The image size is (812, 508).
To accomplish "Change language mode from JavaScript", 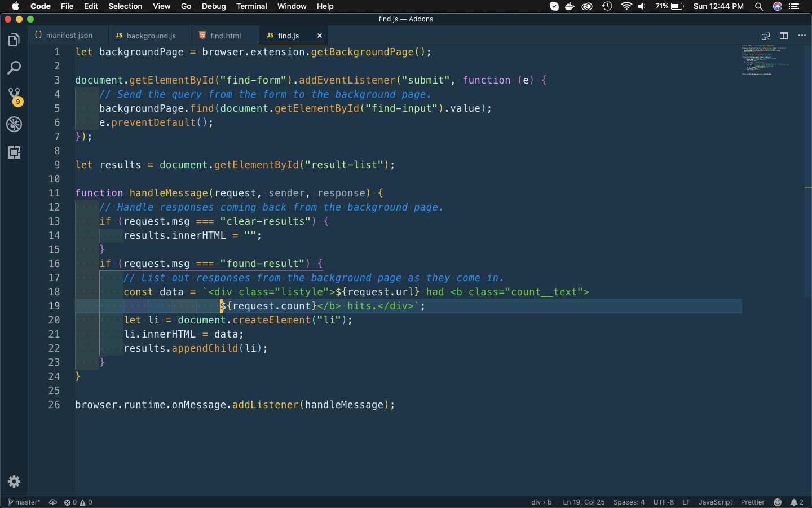I will (x=716, y=502).
